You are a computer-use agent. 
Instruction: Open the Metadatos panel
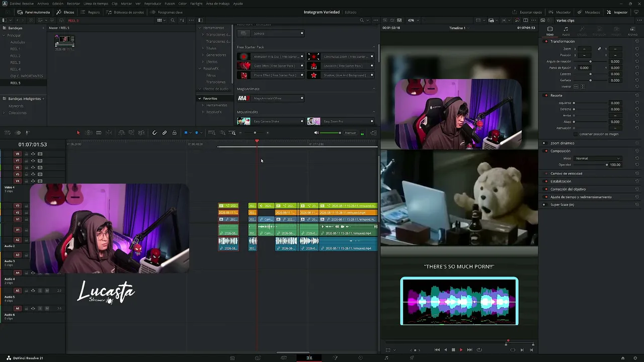(589, 12)
